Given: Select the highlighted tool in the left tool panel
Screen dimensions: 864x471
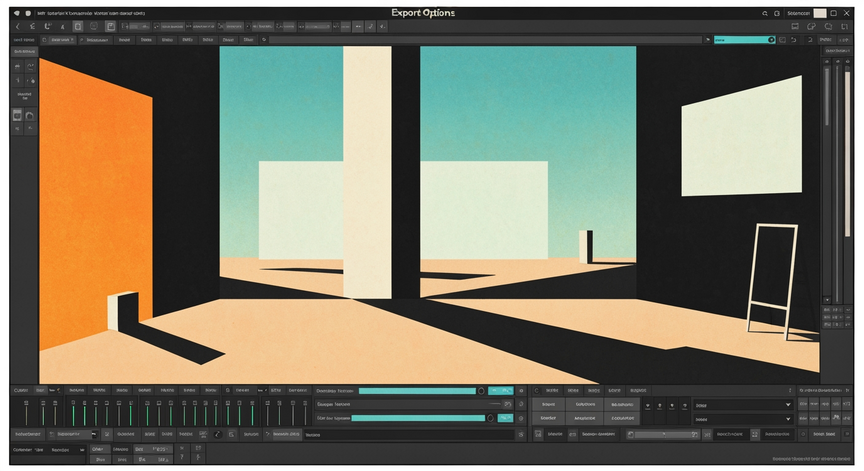Looking at the screenshot, I should (17, 115).
